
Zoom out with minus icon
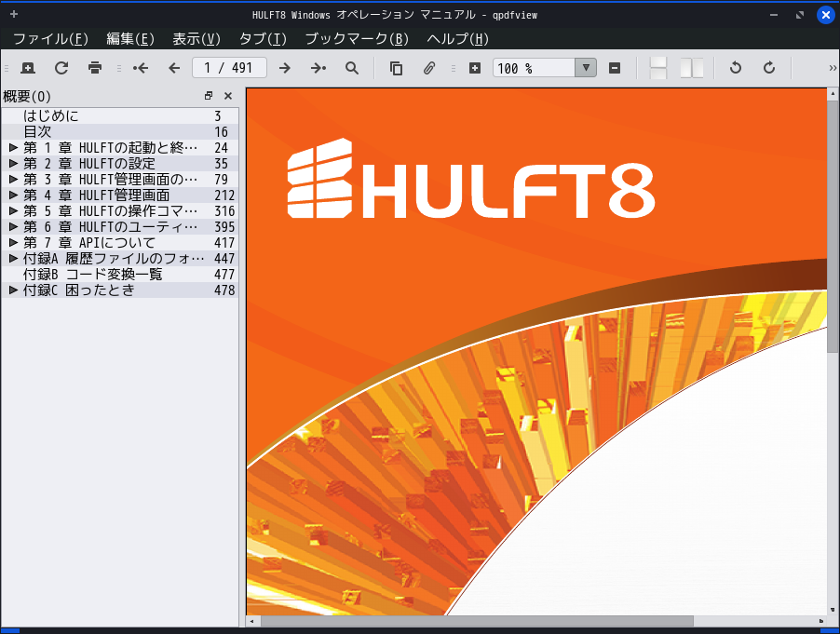coord(615,68)
